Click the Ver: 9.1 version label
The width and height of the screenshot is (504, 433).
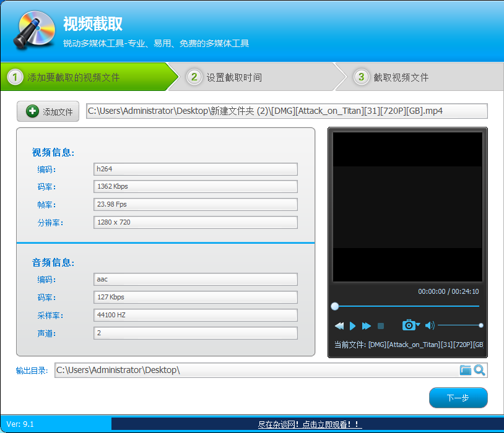point(20,424)
